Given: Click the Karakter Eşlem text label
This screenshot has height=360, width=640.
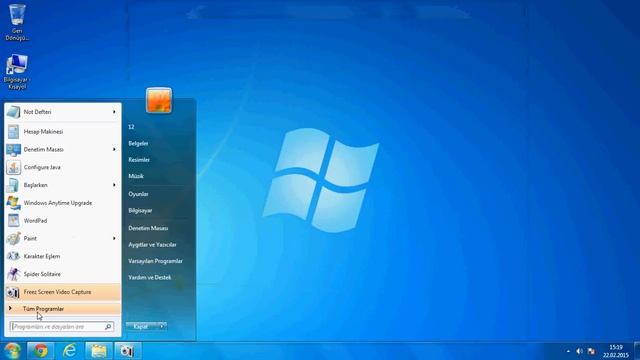Looking at the screenshot, I should (x=42, y=256).
